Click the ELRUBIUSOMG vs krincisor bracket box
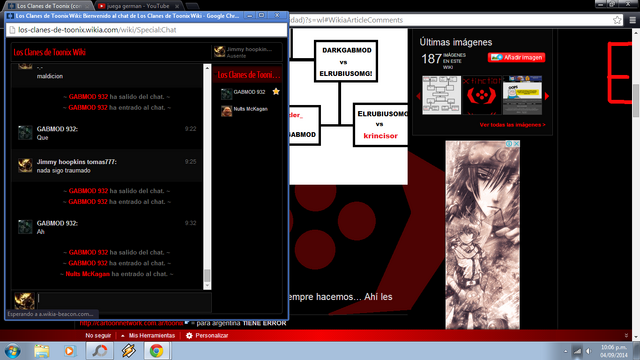This screenshot has height=360, width=640. (x=381, y=125)
